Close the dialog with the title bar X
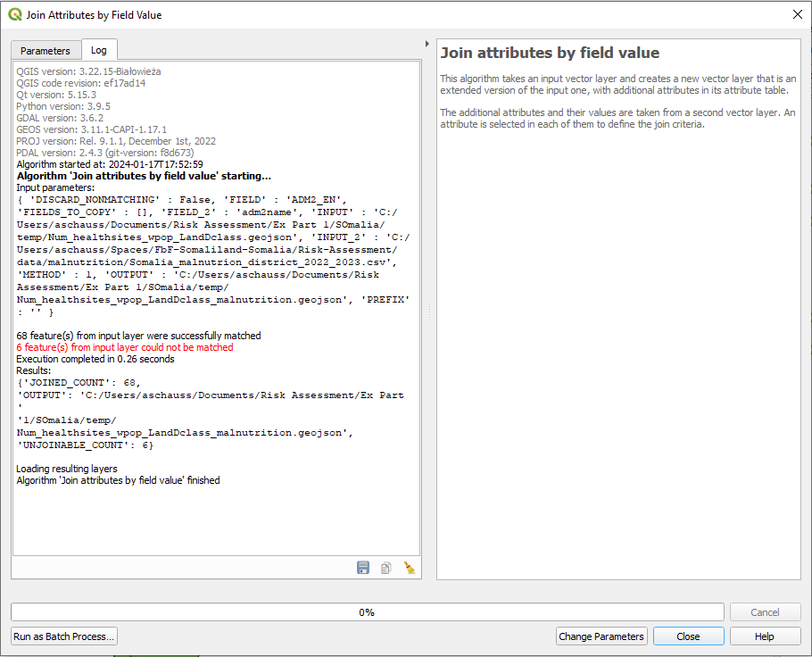Viewport: 812px width, 657px height. click(x=797, y=14)
